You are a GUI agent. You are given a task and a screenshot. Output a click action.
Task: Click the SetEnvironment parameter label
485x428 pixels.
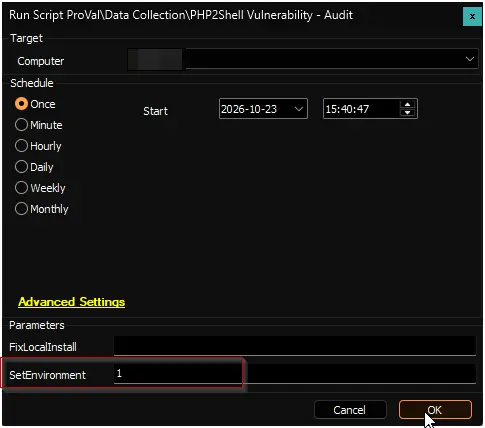pyautogui.click(x=47, y=375)
